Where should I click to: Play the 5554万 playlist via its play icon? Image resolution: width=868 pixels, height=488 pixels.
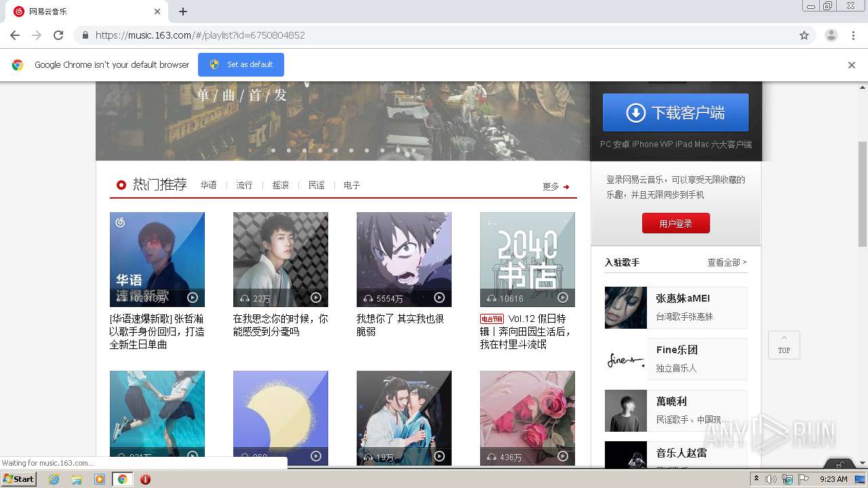[x=439, y=298]
